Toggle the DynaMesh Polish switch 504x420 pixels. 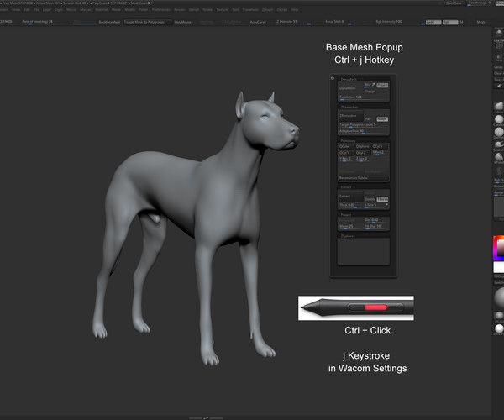[x=382, y=85]
